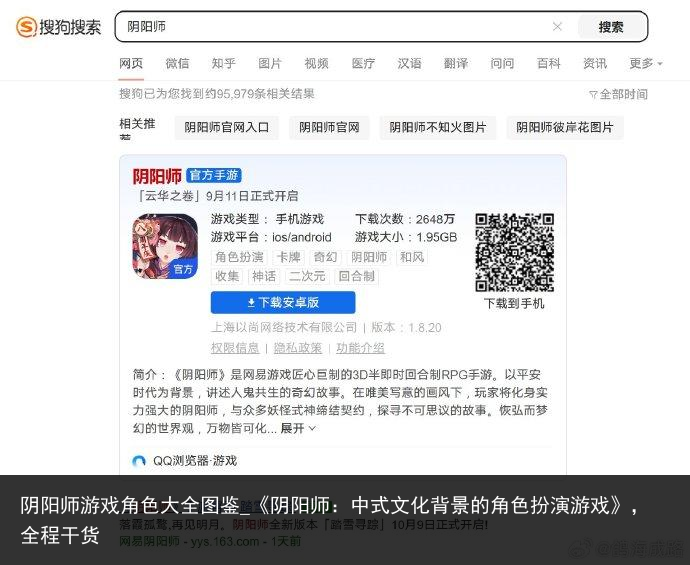This screenshot has height=565, width=690.
Task: Click the 游戏类型：手机游戏 text
Action: pyautogui.click(x=267, y=219)
